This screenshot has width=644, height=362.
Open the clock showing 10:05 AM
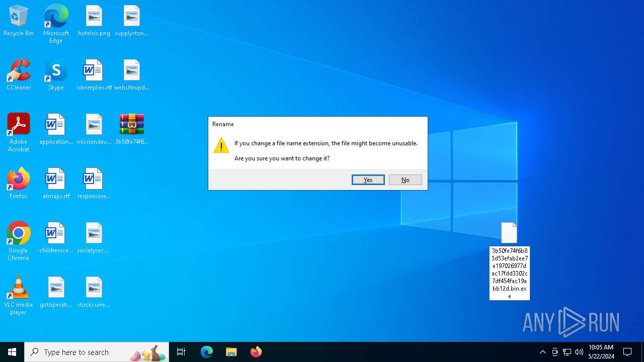[601, 352]
